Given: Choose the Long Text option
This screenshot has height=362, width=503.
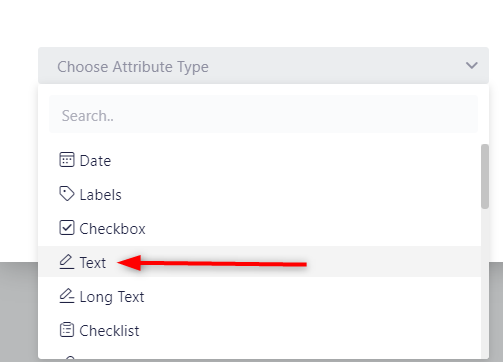Looking at the screenshot, I should (260, 297).
